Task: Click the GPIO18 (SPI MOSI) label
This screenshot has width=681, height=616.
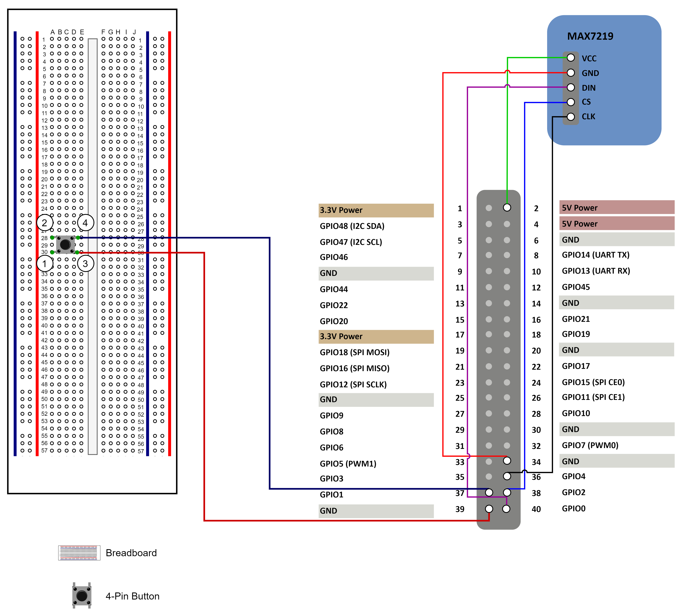Action: (x=354, y=352)
